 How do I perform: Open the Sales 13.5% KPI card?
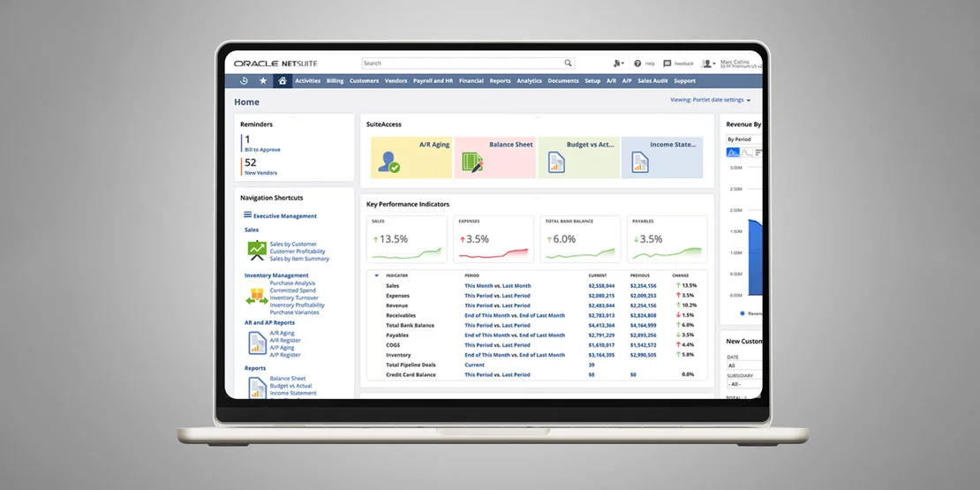pyautogui.click(x=407, y=239)
